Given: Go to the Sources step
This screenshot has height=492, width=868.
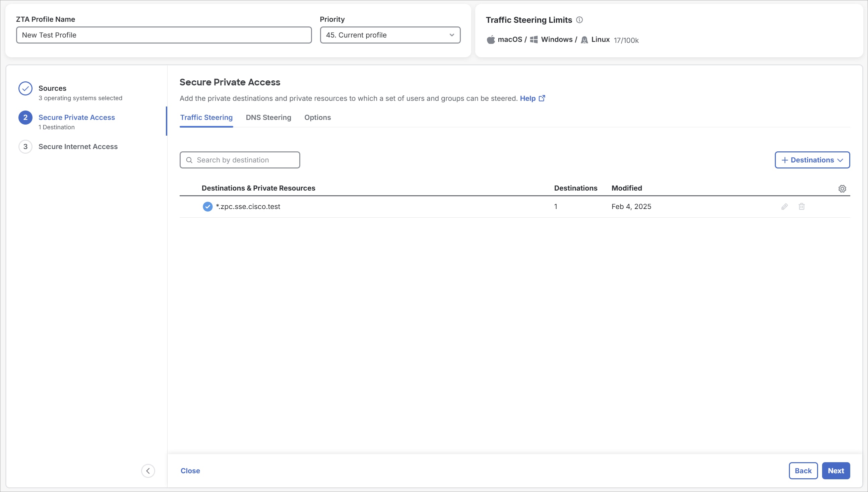Looking at the screenshot, I should (52, 88).
